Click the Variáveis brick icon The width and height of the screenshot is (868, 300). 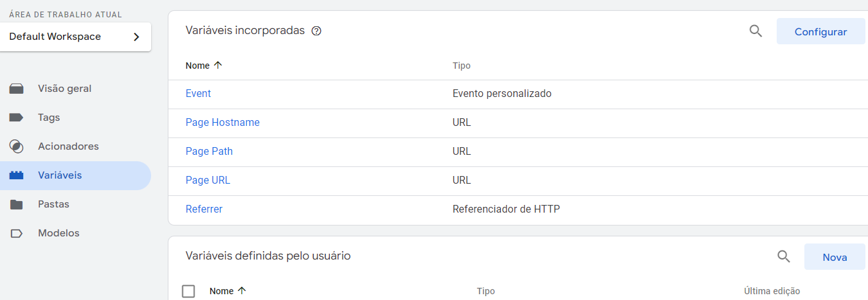click(17, 175)
